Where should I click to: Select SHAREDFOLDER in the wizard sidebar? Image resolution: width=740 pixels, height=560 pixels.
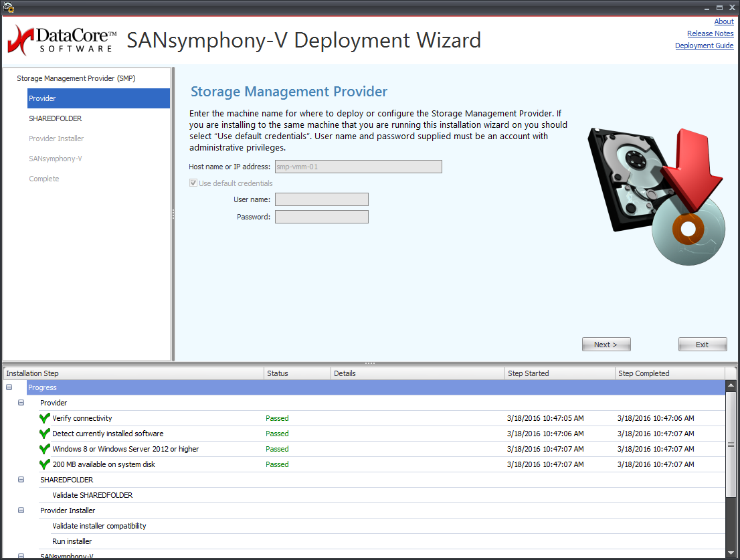56,118
